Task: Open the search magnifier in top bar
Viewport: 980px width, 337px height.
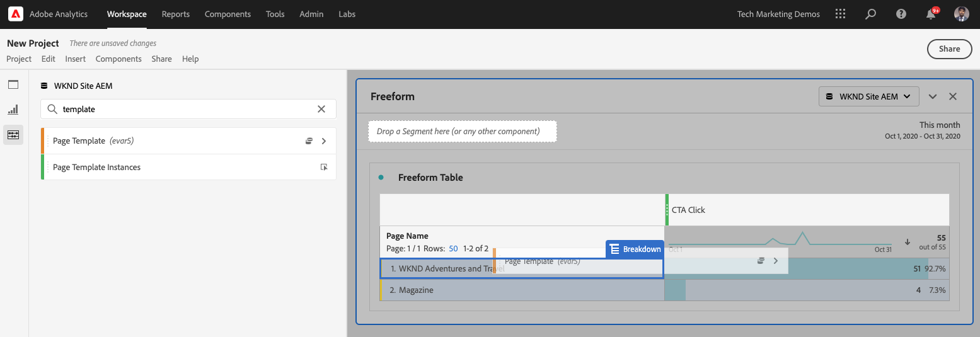Action: 870,14
